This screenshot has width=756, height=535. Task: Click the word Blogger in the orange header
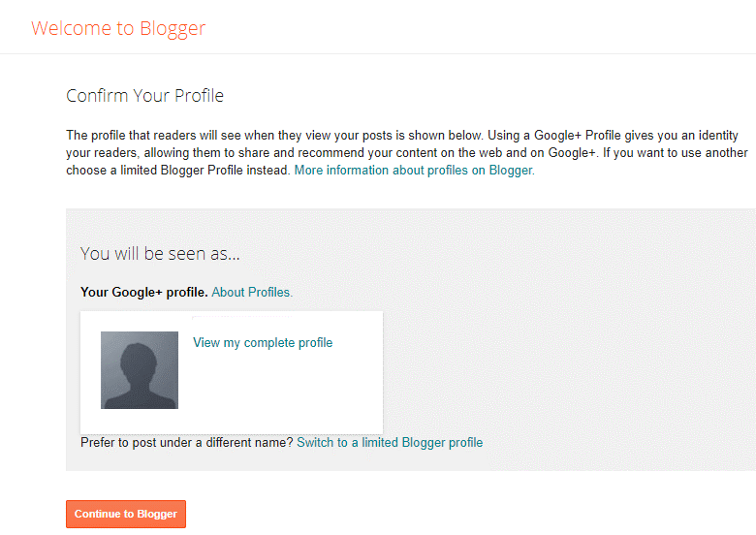point(173,28)
